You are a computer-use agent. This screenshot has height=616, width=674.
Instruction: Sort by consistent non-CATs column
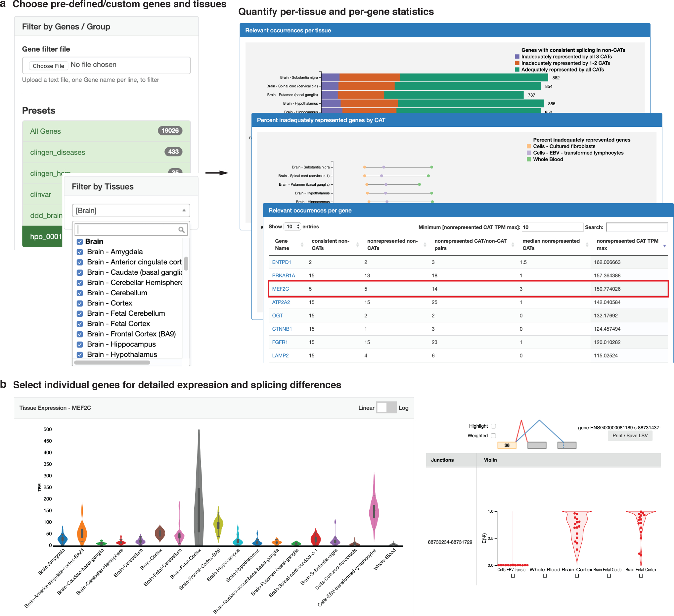pyautogui.click(x=335, y=245)
